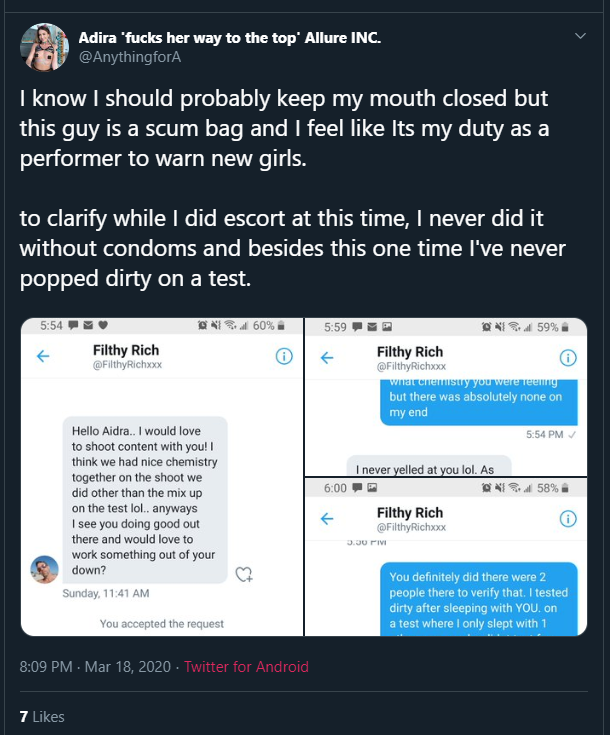Open the 'Twitter for Android' source link

pos(246,666)
